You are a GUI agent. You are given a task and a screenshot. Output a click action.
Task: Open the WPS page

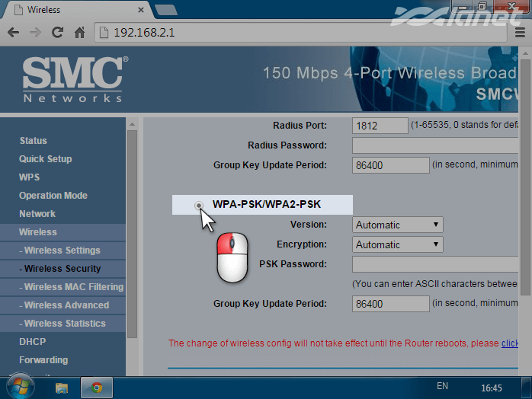point(29,177)
